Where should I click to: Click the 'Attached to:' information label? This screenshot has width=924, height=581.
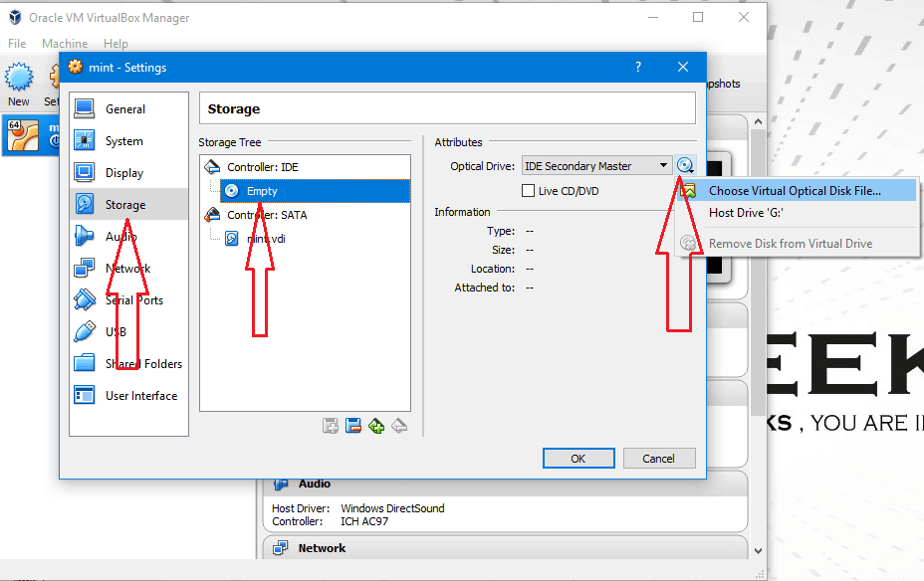pos(484,288)
